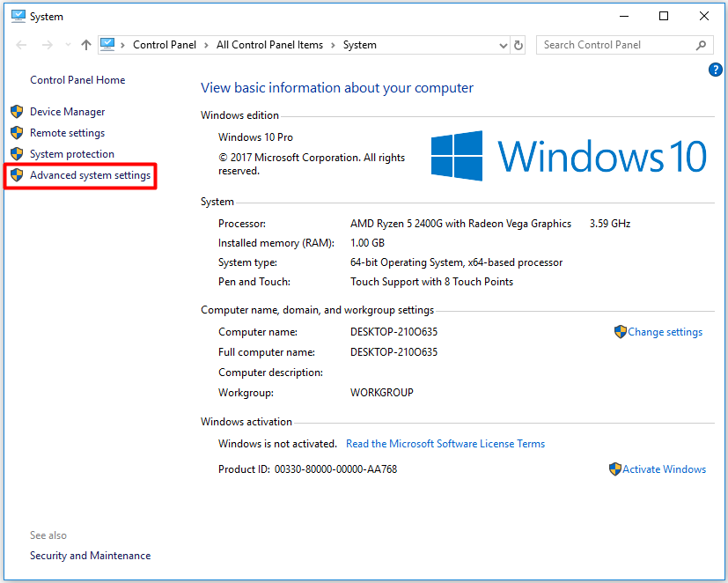Open Device Manager from the sidebar
728x583 pixels.
tap(67, 112)
